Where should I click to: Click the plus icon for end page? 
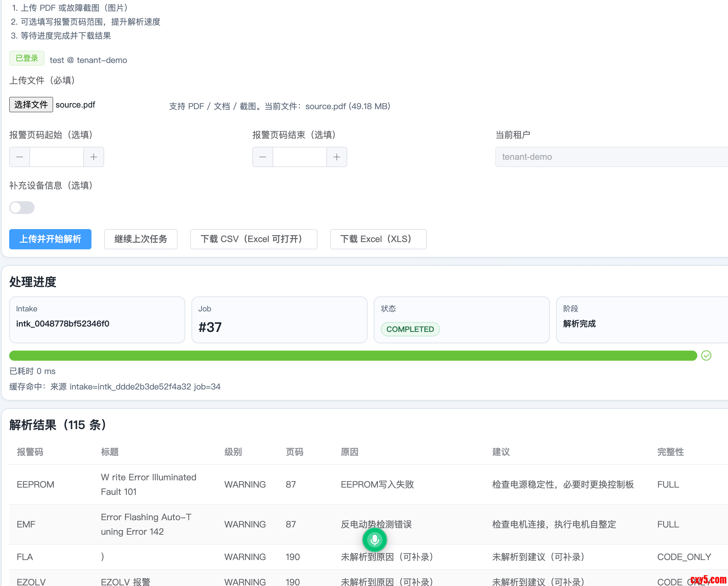coord(337,157)
